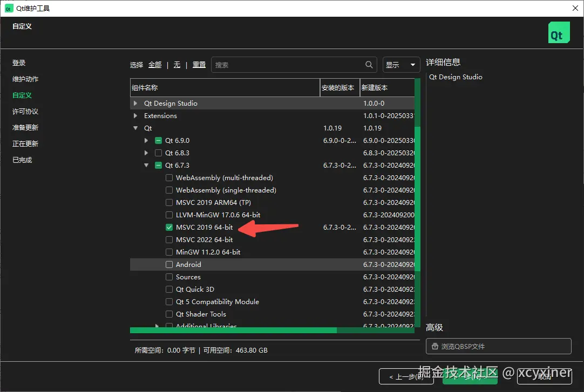
Task: Uncheck MSVC 2019 64-bit checkbox
Action: click(169, 227)
